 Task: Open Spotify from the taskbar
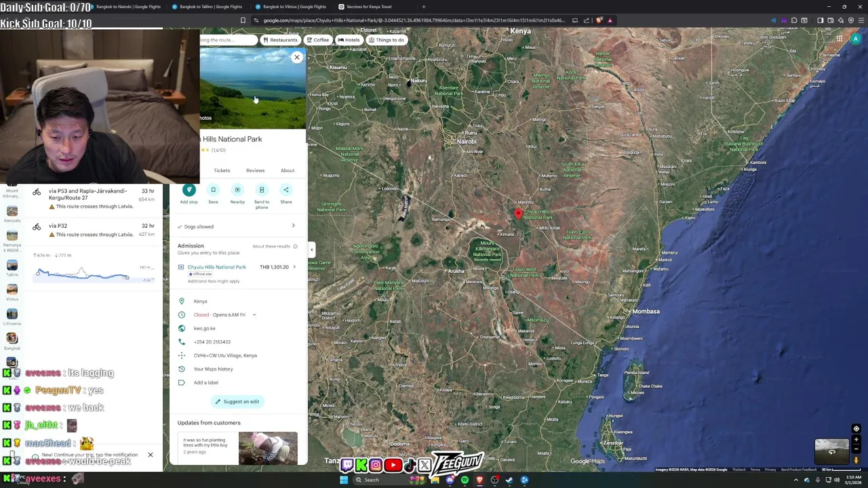pos(465,480)
